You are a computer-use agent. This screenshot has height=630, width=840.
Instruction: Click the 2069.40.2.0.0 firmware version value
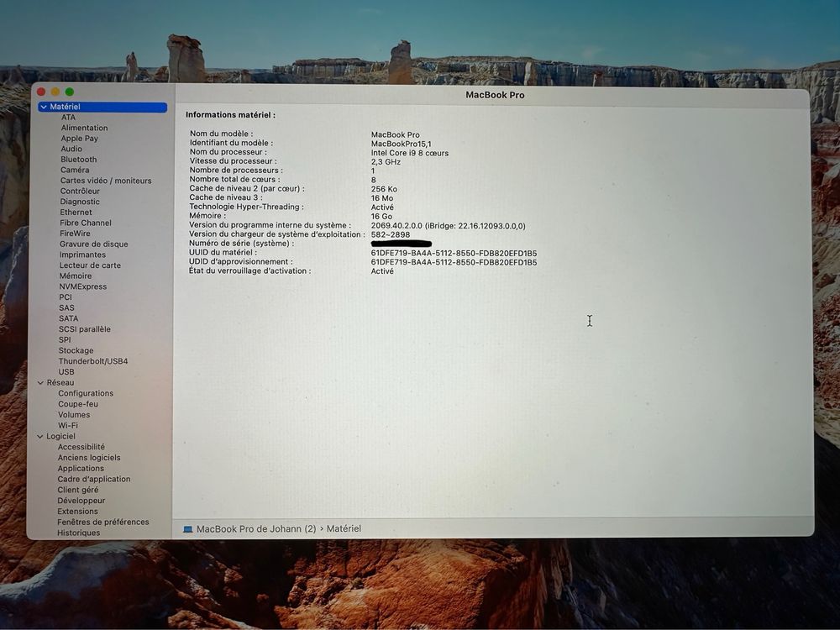point(449,226)
